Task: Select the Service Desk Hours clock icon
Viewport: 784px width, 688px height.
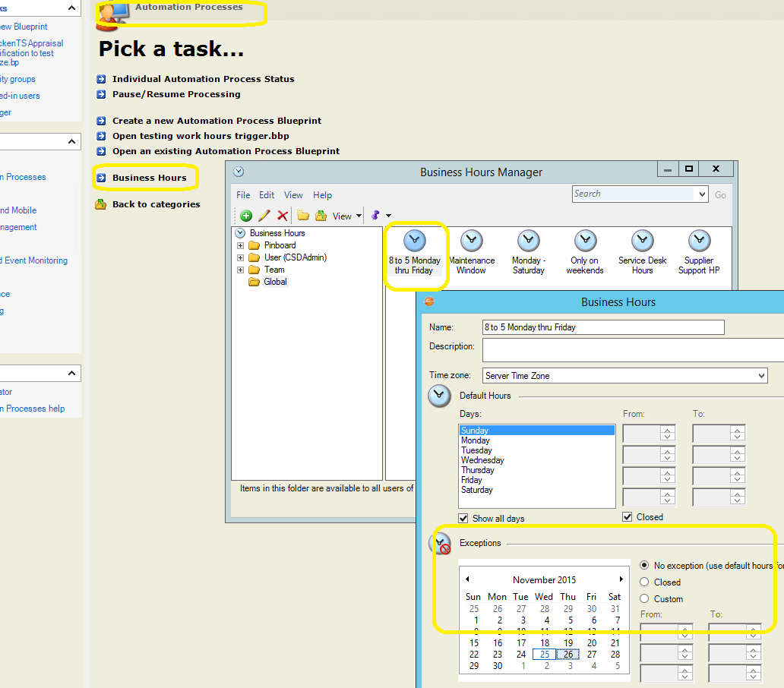Action: [x=642, y=241]
